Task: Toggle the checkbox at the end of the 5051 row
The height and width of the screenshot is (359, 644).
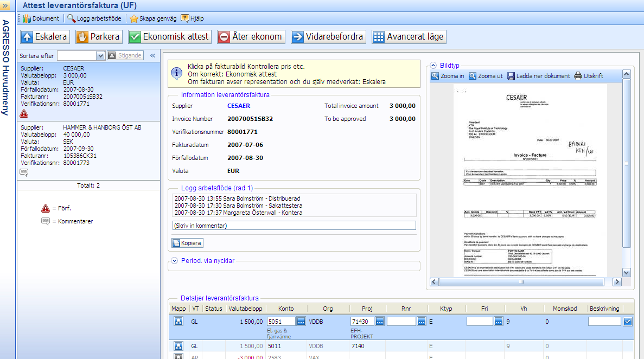Action: (x=628, y=322)
